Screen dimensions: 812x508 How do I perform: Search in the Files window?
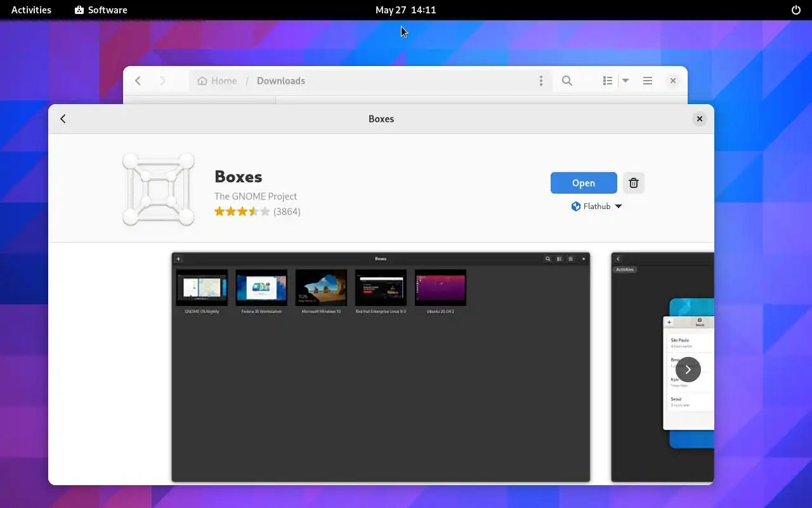567,81
